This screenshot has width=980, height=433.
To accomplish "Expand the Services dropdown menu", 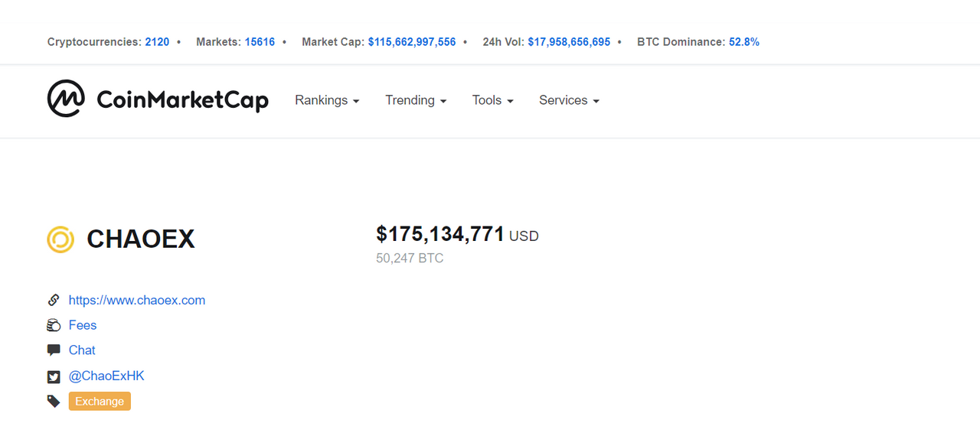I will tap(569, 100).
